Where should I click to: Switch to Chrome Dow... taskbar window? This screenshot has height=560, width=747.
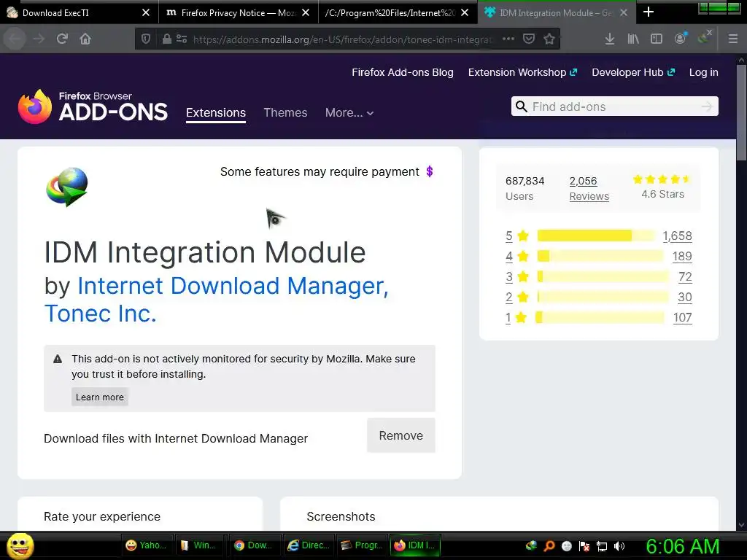click(253, 545)
